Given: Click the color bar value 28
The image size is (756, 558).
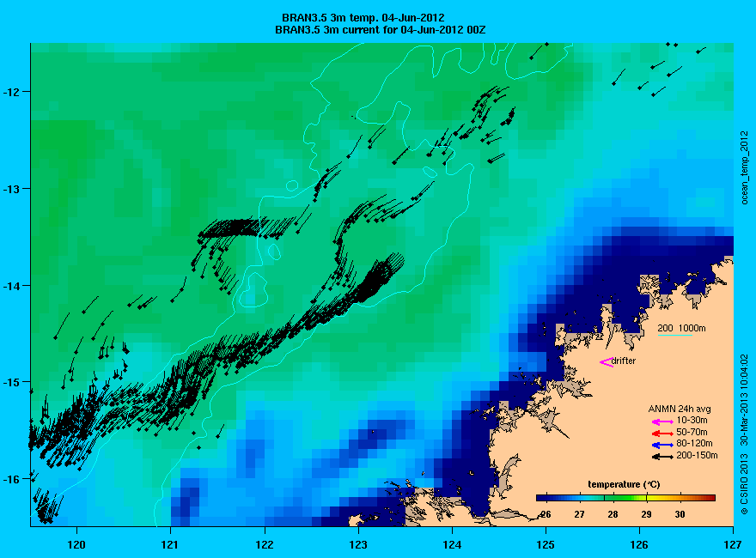Looking at the screenshot, I should 613,514.
